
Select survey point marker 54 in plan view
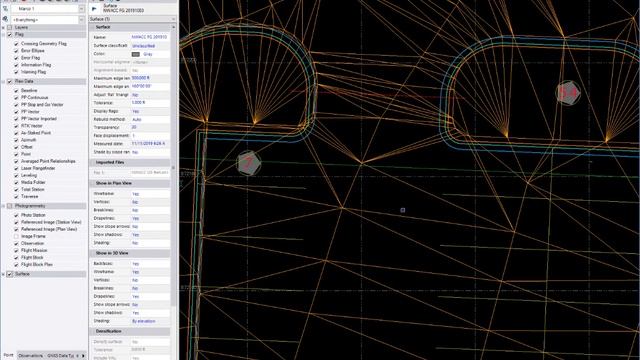pyautogui.click(x=568, y=93)
